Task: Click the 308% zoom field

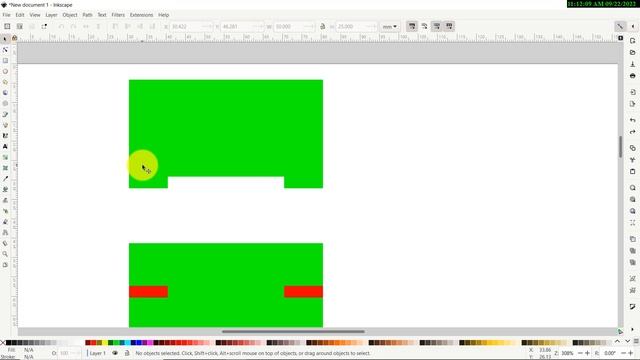Action: (567, 353)
